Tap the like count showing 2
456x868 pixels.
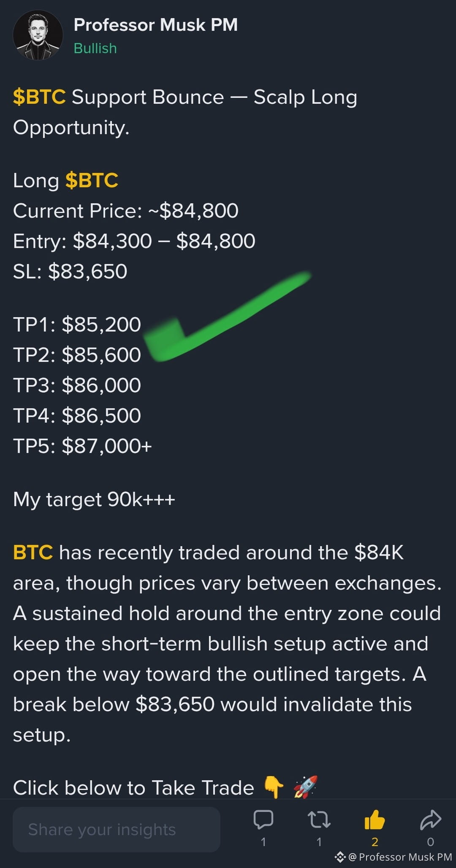click(x=375, y=842)
